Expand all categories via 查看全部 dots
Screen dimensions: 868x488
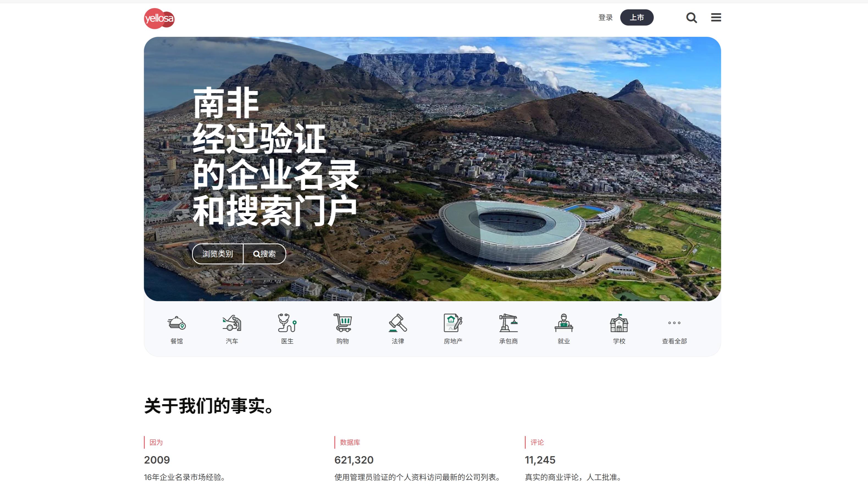674,323
